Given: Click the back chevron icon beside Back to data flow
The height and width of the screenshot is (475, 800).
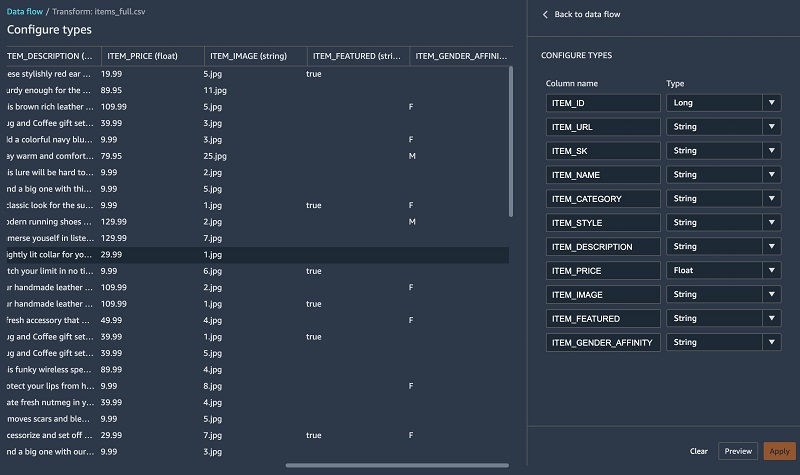Looking at the screenshot, I should point(545,14).
